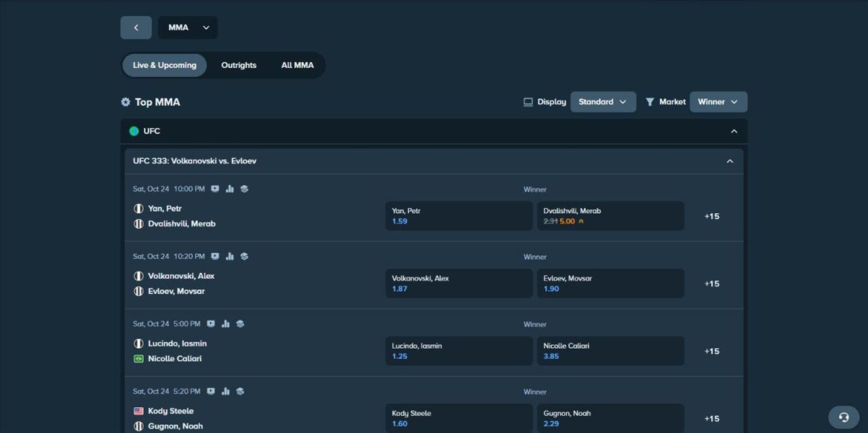Screen dimensions: 868x433
Task: Click layers icon for 5:00 PM fight
Action: pyautogui.click(x=240, y=324)
